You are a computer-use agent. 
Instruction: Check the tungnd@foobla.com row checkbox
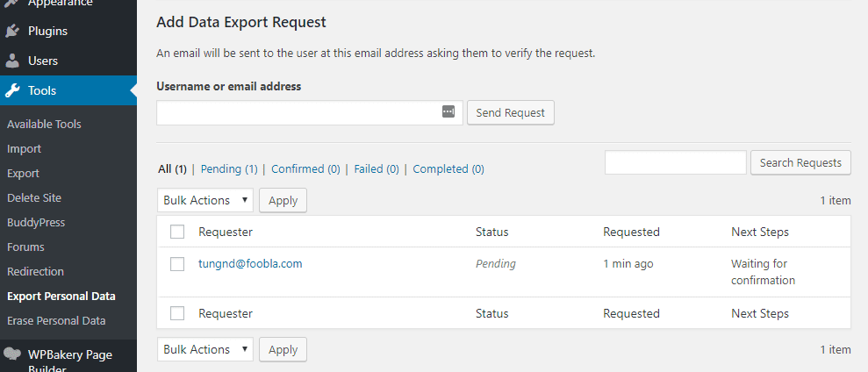(177, 264)
